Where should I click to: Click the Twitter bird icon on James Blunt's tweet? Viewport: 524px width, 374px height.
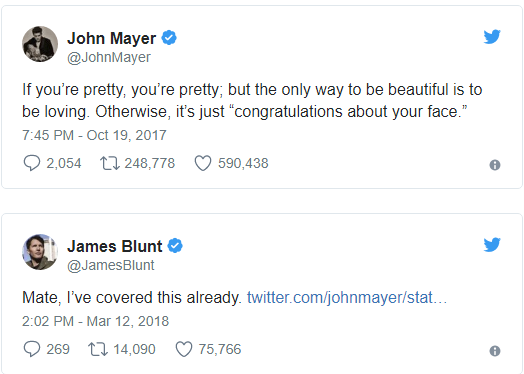[x=492, y=245]
